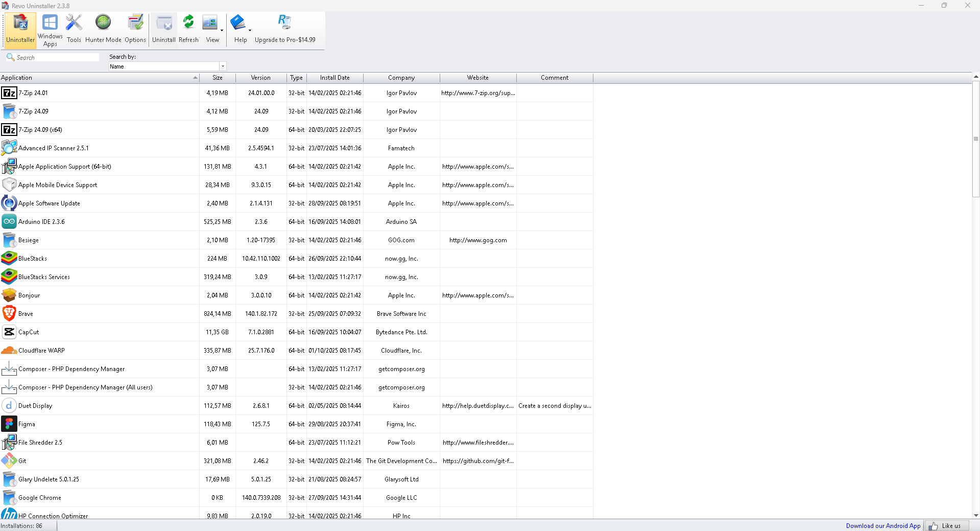Open the Tools toolbar icon
Image resolution: width=980 pixels, height=531 pixels.
74,30
